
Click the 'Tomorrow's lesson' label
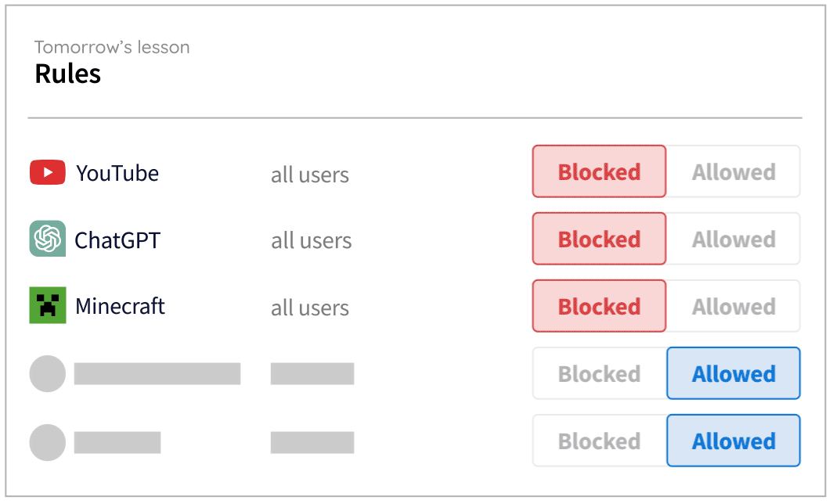[111, 47]
